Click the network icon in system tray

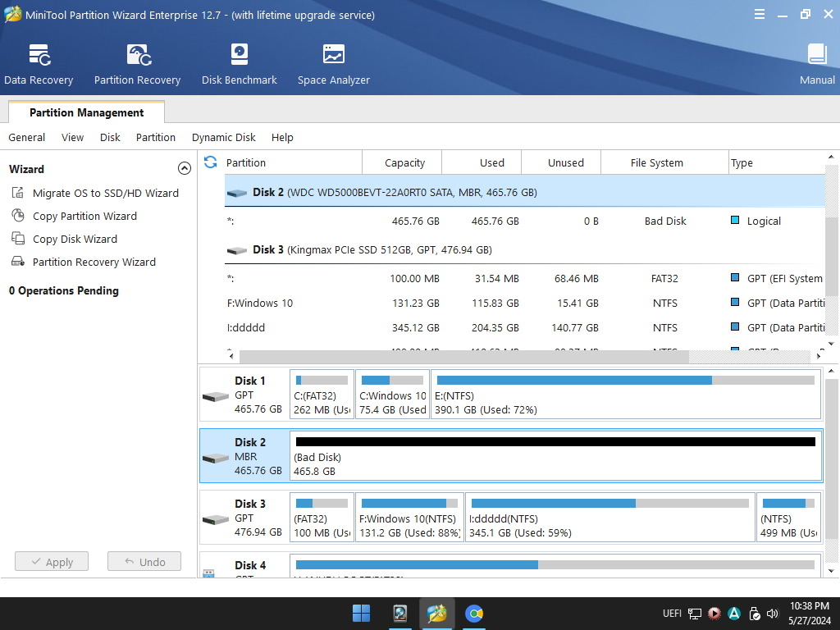695,614
